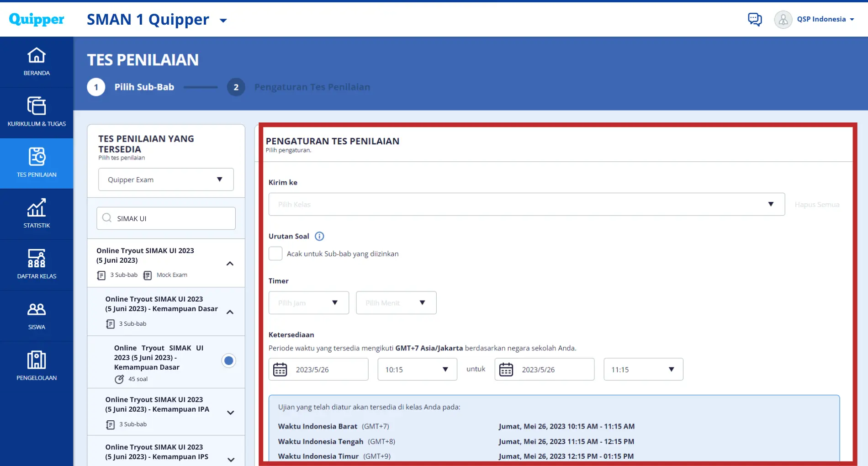Click the Quipper logo

tap(37, 19)
